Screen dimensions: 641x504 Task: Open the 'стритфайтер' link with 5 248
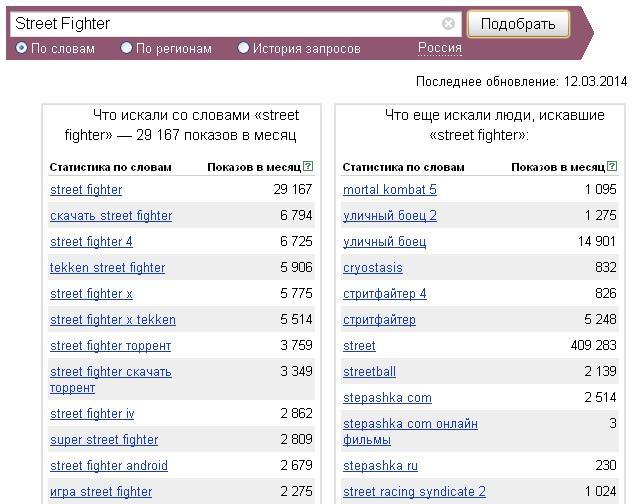click(379, 320)
